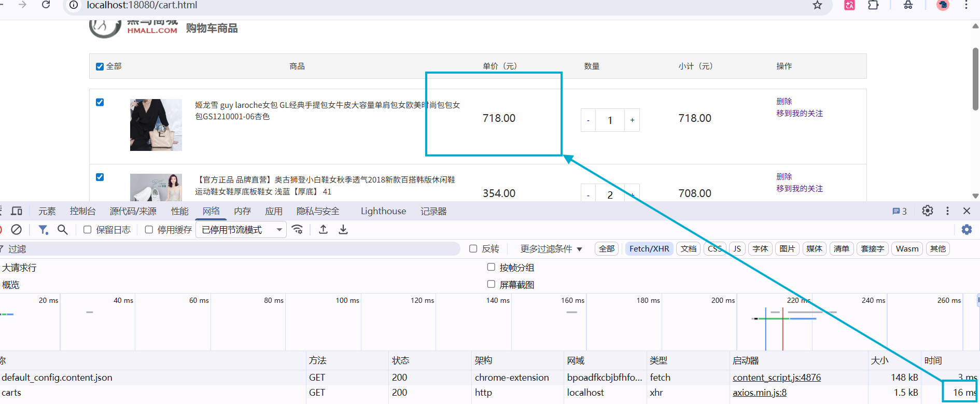The width and height of the screenshot is (980, 404).
Task: Open the issues badge showing 3
Action: tap(900, 211)
